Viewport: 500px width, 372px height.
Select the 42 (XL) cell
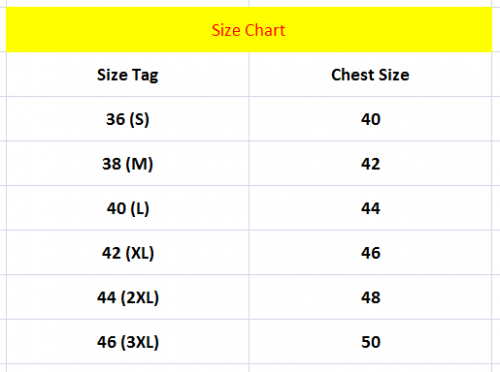(x=128, y=253)
